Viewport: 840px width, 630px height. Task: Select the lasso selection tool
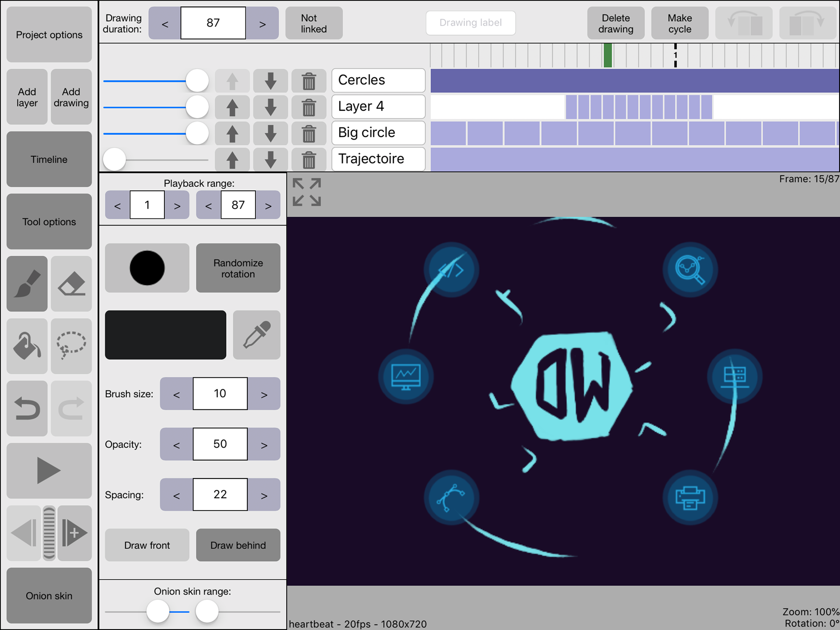pyautogui.click(x=71, y=346)
